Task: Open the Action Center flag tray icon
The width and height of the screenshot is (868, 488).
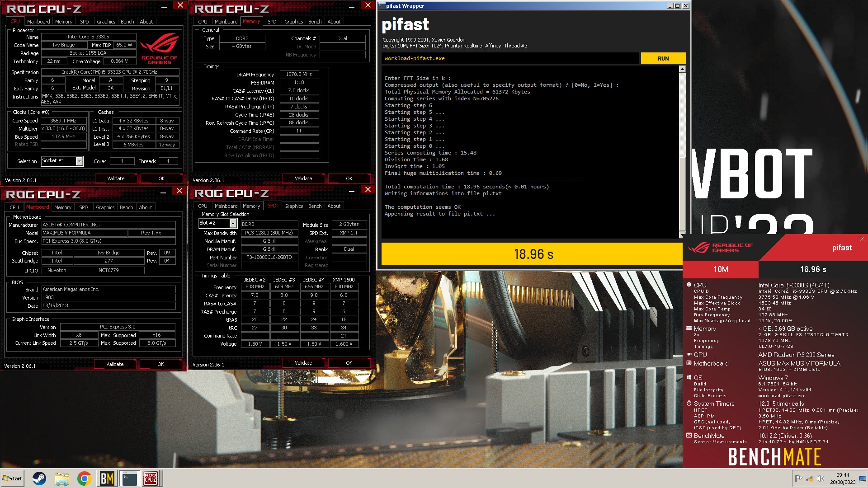Action: (798, 479)
